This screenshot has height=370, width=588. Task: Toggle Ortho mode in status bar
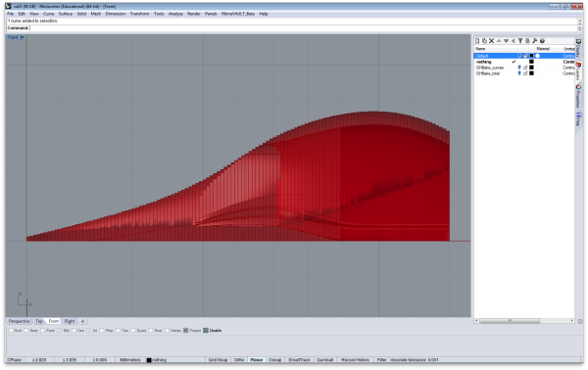click(239, 360)
